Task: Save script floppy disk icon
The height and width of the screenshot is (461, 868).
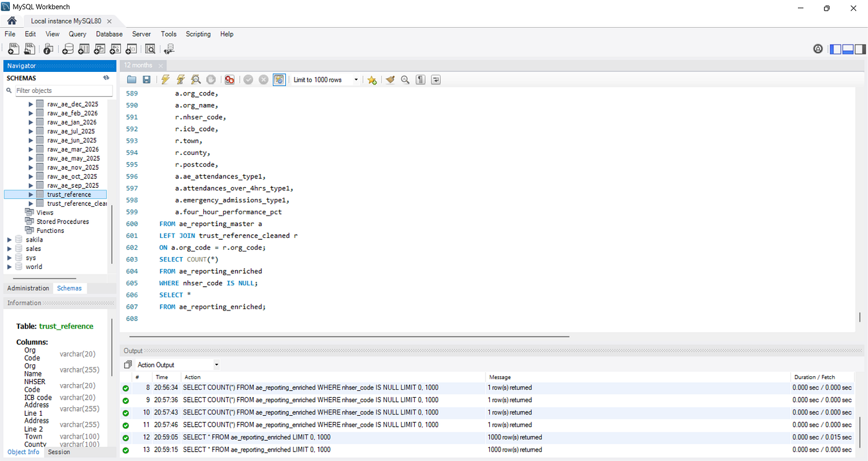Action: pos(147,80)
